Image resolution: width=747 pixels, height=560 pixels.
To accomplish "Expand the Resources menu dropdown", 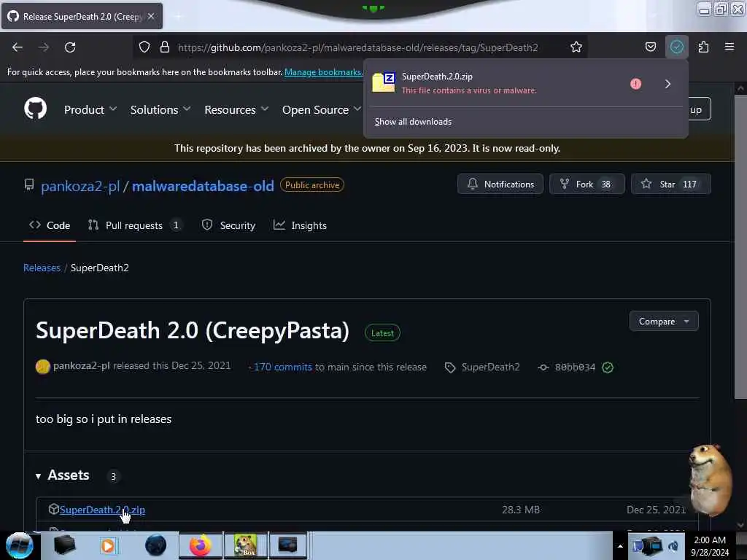I will click(x=236, y=109).
